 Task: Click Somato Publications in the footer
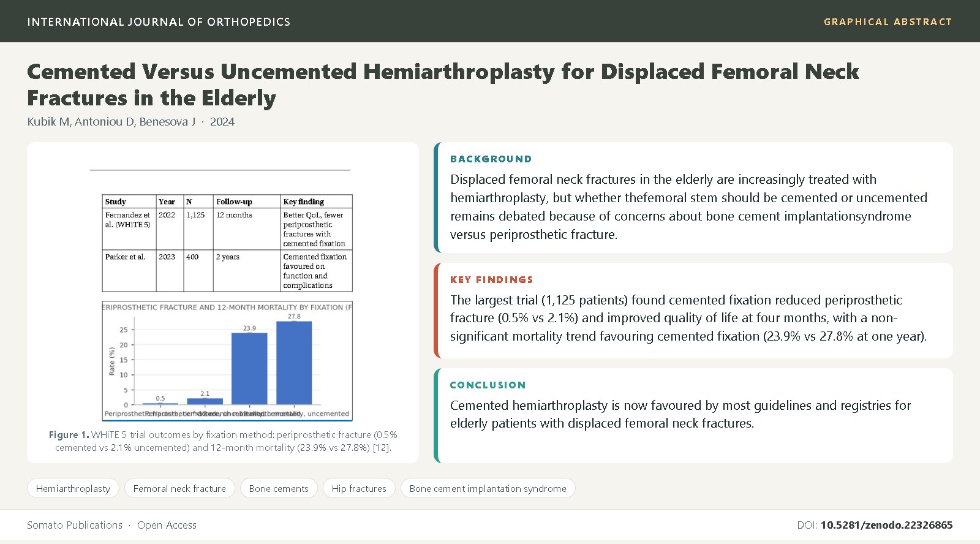point(75,525)
